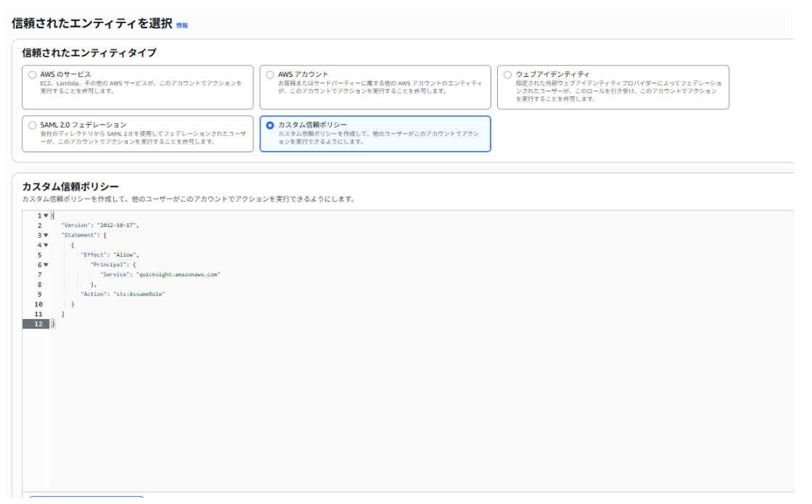Image resolution: width=812 pixels, height=504 pixels.
Task: Click line number 12 in the gutter
Action: [38, 324]
